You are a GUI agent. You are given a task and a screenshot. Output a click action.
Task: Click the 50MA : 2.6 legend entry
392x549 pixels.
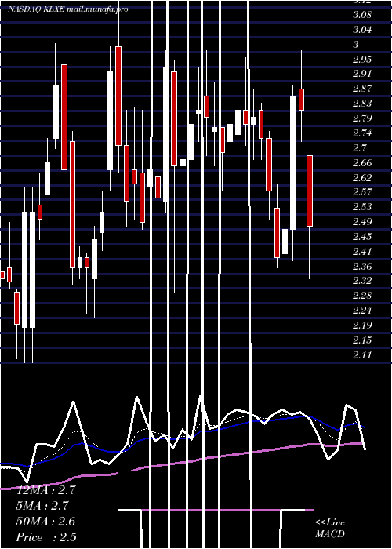46,522
